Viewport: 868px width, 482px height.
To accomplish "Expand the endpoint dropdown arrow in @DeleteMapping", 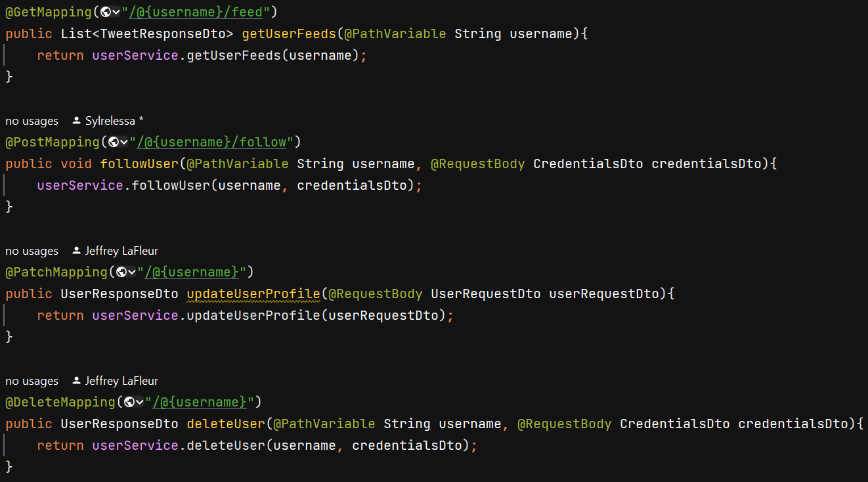I will [x=139, y=402].
